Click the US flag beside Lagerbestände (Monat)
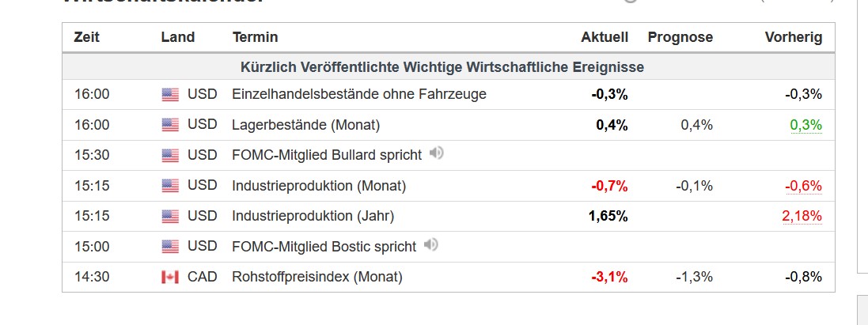The height and width of the screenshot is (325, 868). point(170,125)
